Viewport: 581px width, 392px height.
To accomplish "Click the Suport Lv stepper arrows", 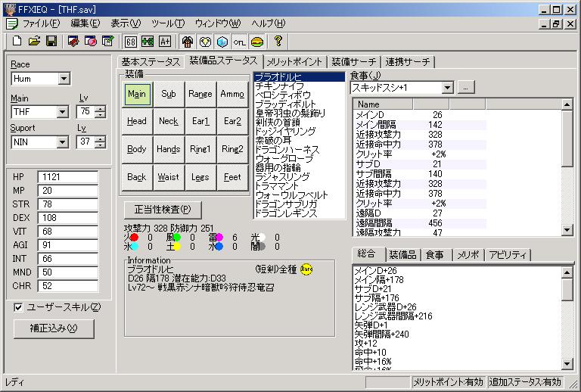I will point(100,142).
